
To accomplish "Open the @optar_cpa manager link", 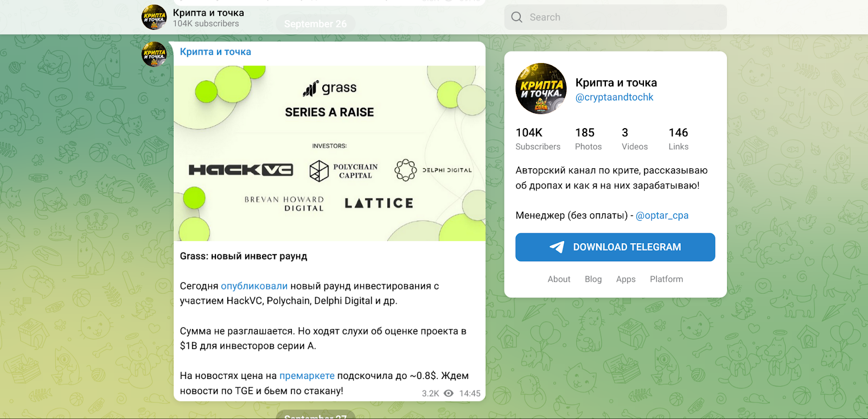I will pyautogui.click(x=662, y=215).
